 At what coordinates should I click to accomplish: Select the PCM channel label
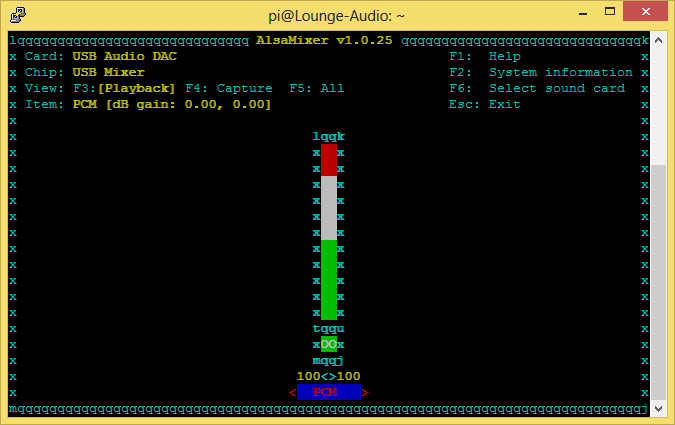coord(329,392)
